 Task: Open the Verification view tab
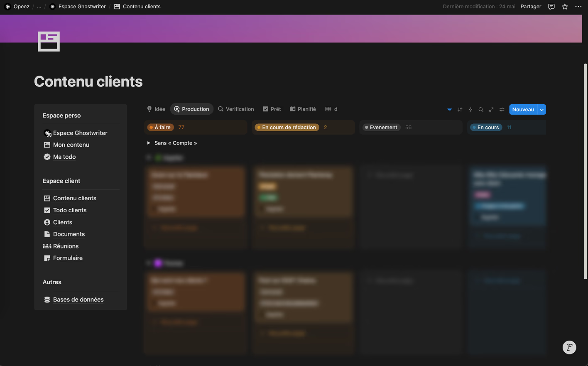(236, 109)
